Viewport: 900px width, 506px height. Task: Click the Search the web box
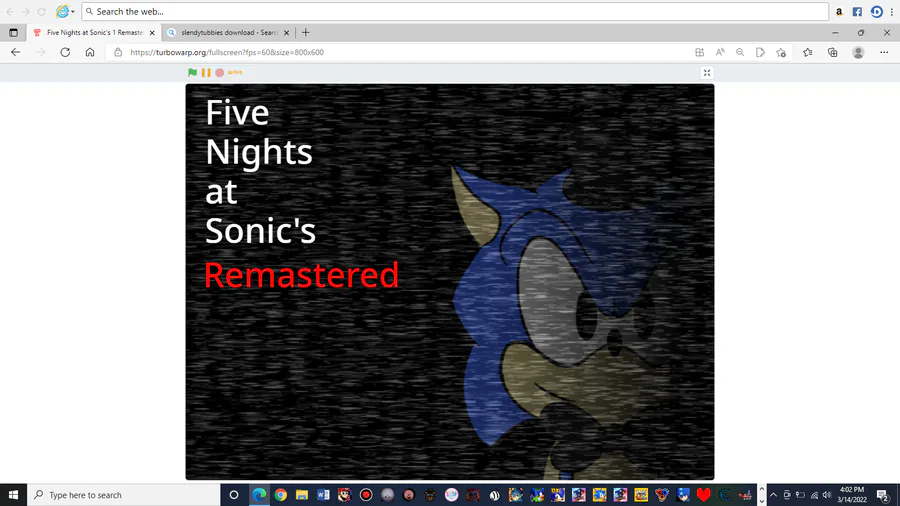coord(455,11)
